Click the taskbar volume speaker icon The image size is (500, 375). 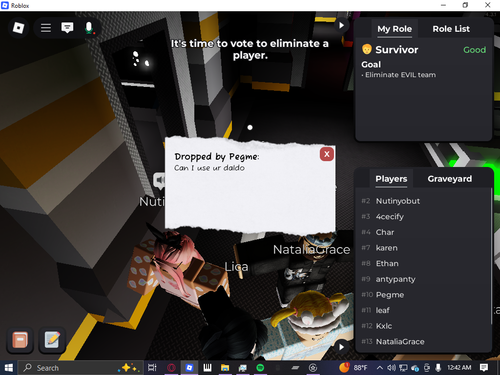tap(391, 368)
